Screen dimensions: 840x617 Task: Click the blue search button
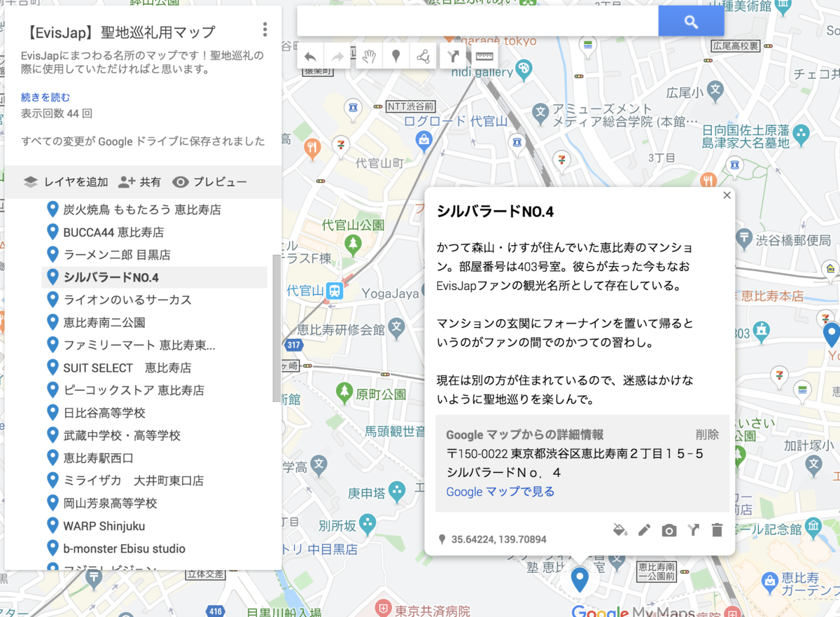point(691,22)
